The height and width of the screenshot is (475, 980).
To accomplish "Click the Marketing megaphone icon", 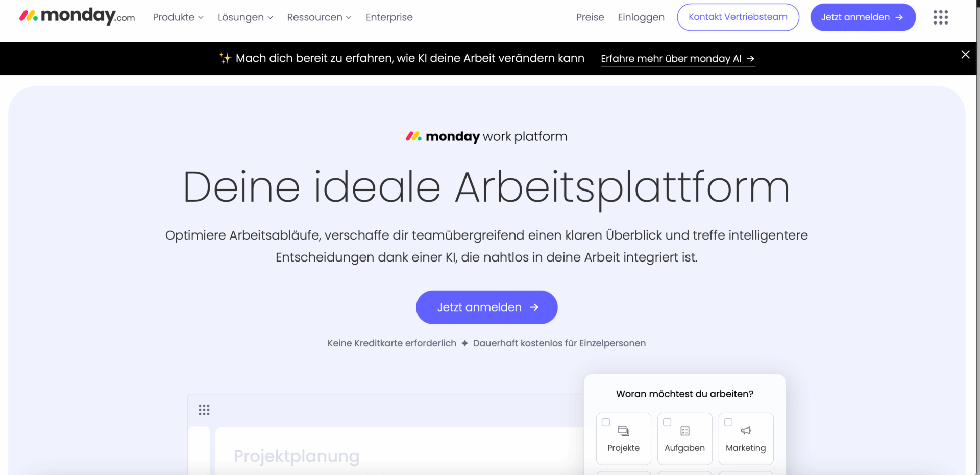I will tap(746, 431).
